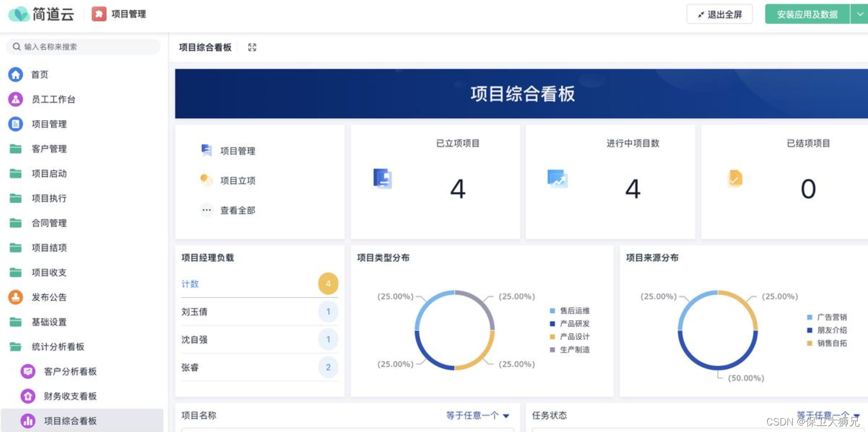Click 查看全部 link
868x432 pixels.
(238, 210)
